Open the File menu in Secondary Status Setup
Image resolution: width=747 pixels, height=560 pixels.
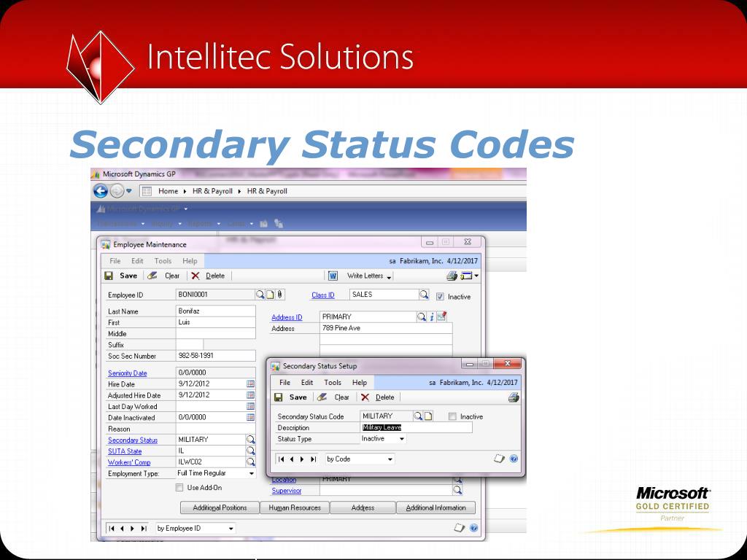click(x=285, y=382)
